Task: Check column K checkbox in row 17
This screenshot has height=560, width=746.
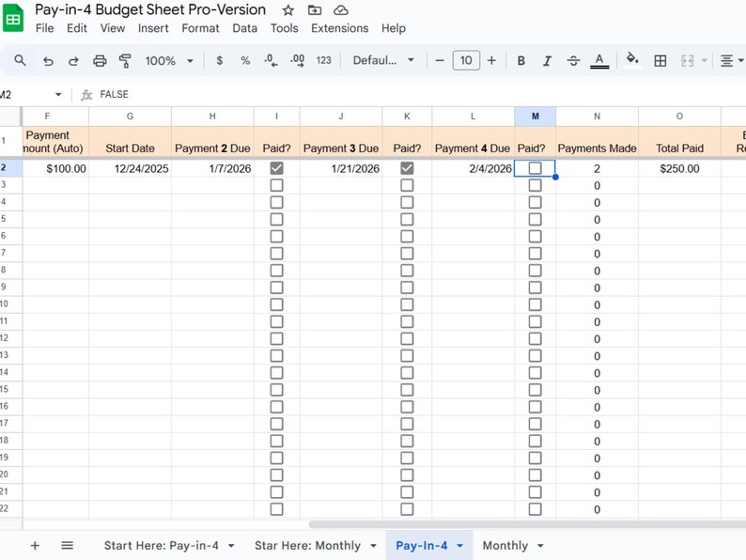Action: (407, 424)
